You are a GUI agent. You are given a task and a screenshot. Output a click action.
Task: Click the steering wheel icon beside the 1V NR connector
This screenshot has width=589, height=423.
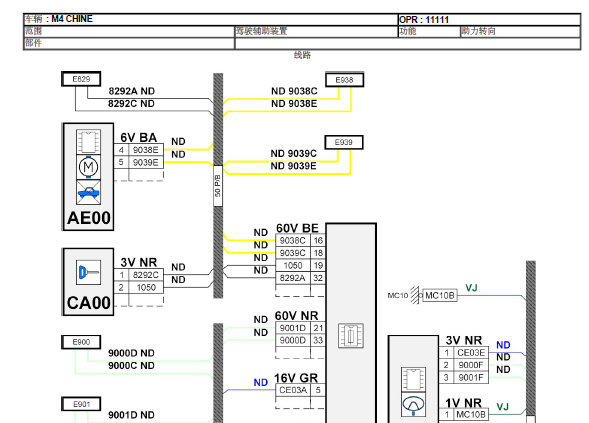click(x=413, y=405)
